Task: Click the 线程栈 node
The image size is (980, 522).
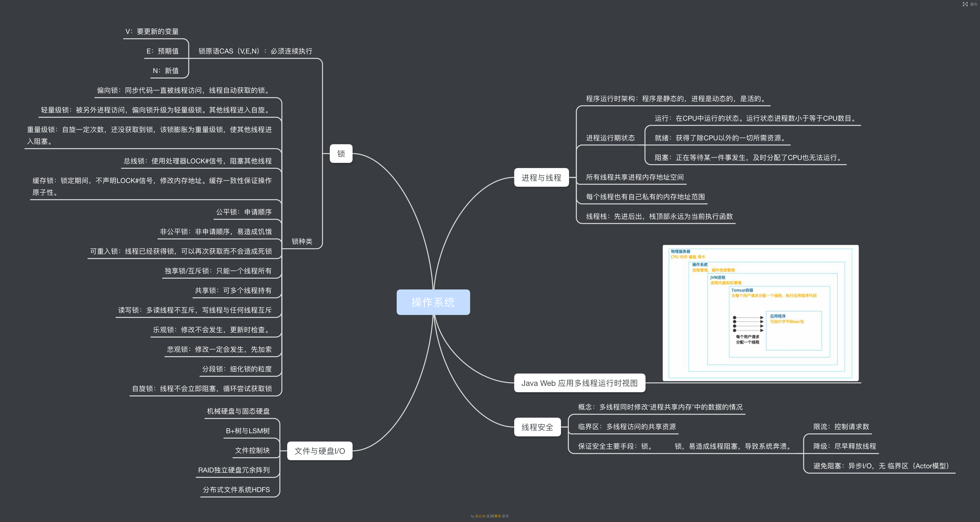Action: 659,216
